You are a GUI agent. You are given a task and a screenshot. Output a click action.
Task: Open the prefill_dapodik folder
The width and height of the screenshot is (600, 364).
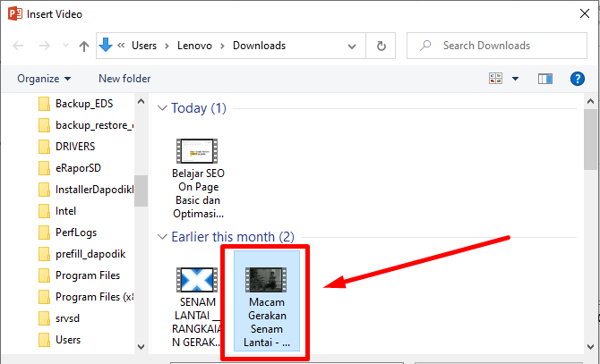coord(90,254)
